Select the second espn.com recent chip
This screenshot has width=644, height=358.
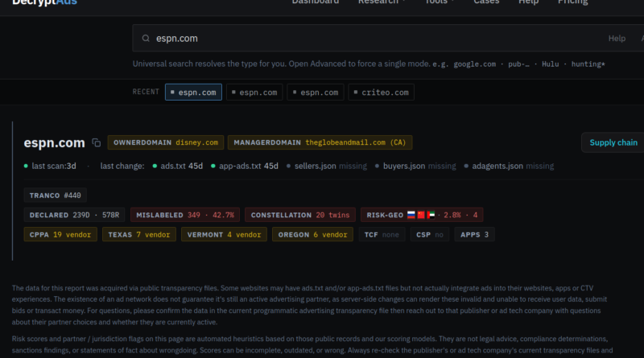tap(254, 93)
